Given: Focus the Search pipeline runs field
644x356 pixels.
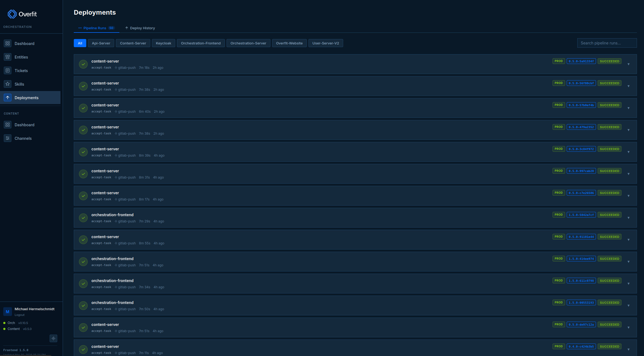Looking at the screenshot, I should click(x=607, y=43).
